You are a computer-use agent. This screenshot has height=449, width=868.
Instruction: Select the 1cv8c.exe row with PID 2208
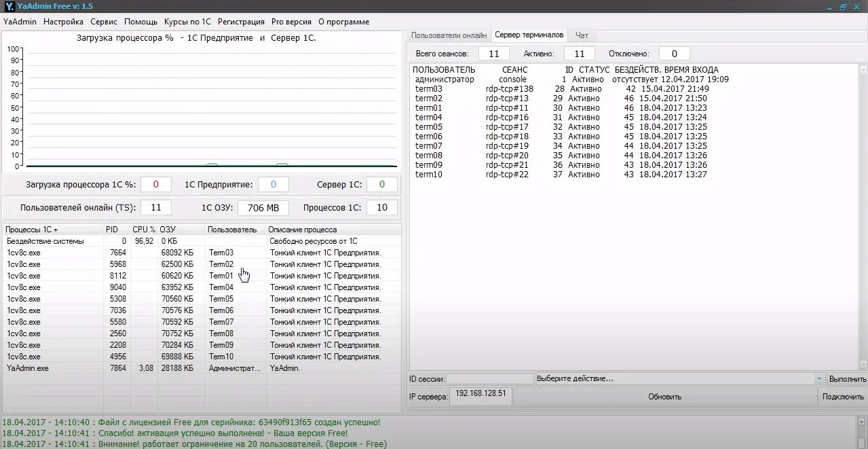tap(202, 345)
